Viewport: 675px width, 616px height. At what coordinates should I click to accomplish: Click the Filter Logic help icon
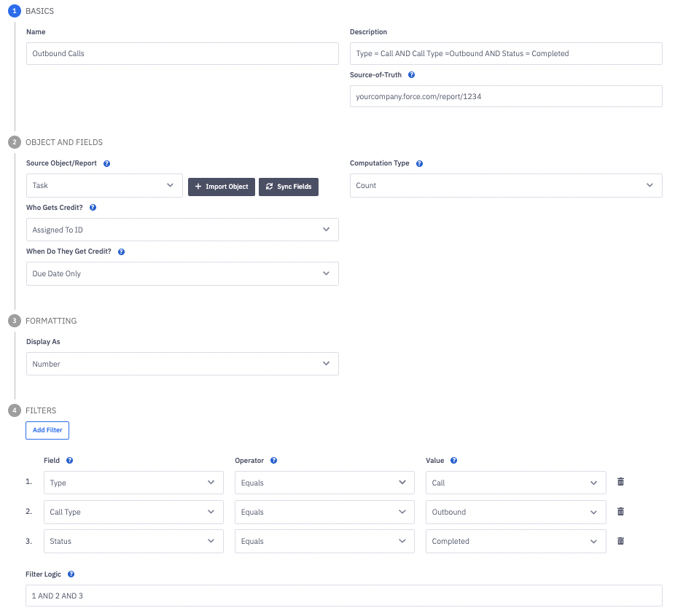[71, 574]
